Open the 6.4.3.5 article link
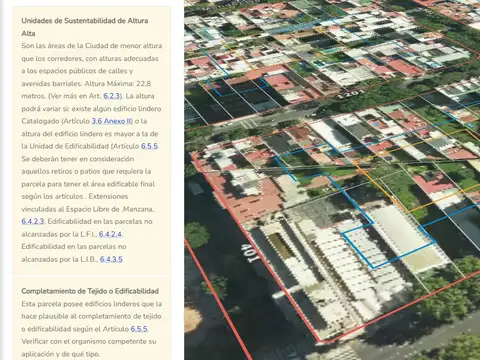Viewport: 480px width, 360px height. click(x=111, y=259)
